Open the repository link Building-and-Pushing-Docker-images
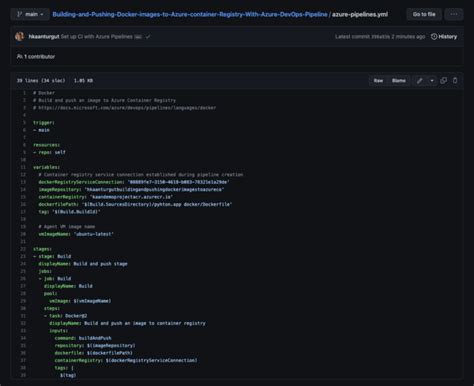474x386 pixels. (190, 14)
